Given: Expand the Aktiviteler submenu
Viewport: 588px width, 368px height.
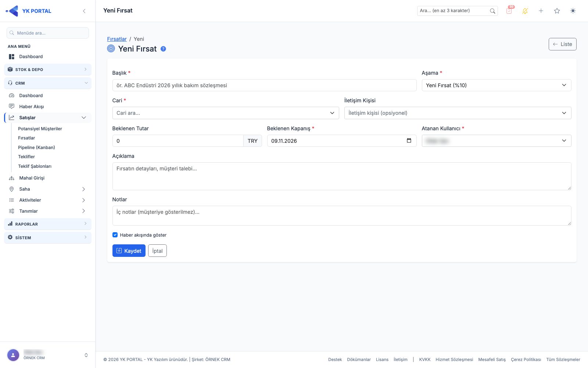Looking at the screenshot, I should (48, 200).
